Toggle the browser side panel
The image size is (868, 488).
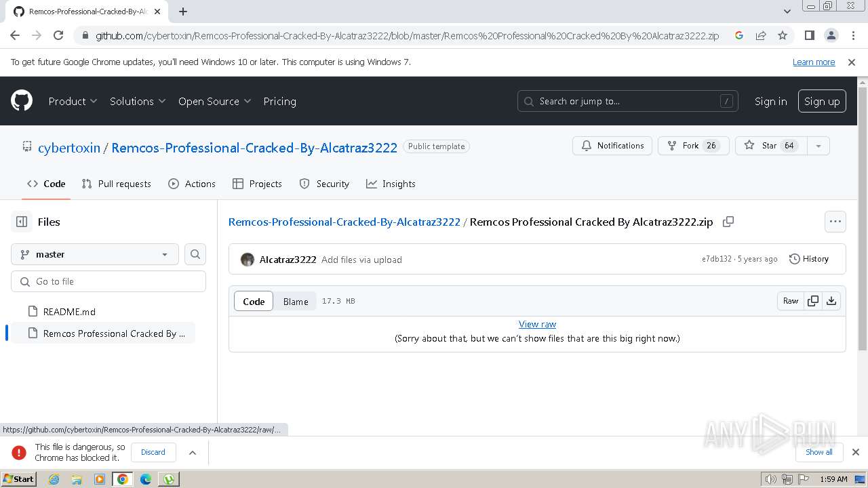click(810, 35)
